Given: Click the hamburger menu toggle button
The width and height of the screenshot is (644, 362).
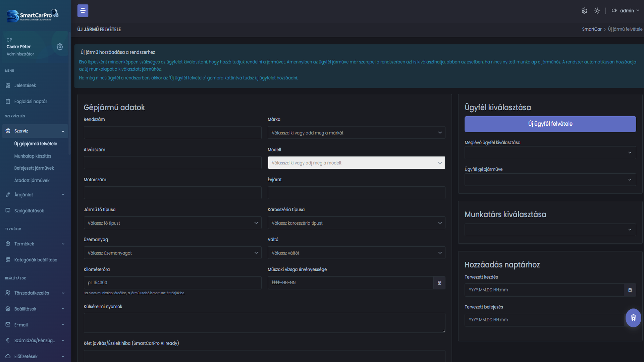Looking at the screenshot, I should click(x=83, y=11).
